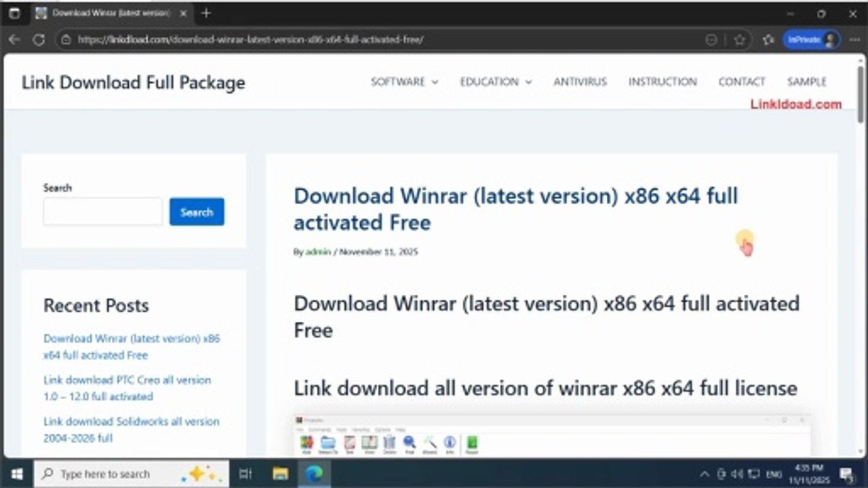Show hidden system tray icons
The image size is (868, 488).
pos(705,474)
